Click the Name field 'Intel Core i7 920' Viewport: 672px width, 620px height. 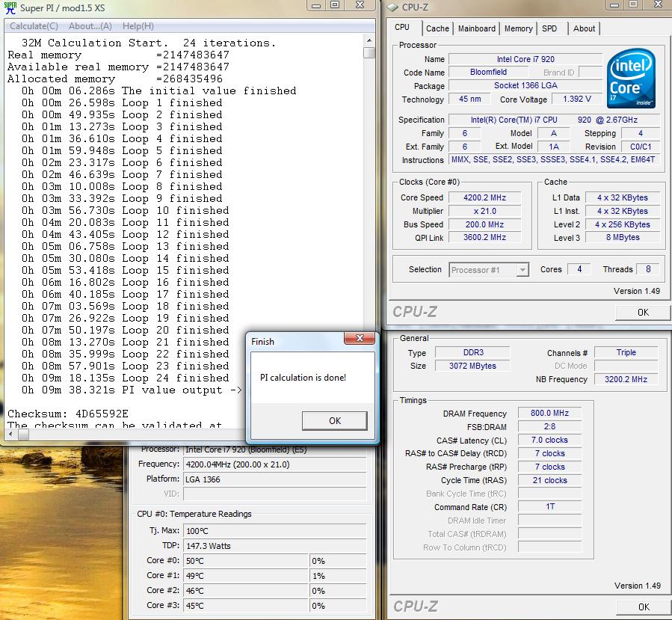coord(525,59)
